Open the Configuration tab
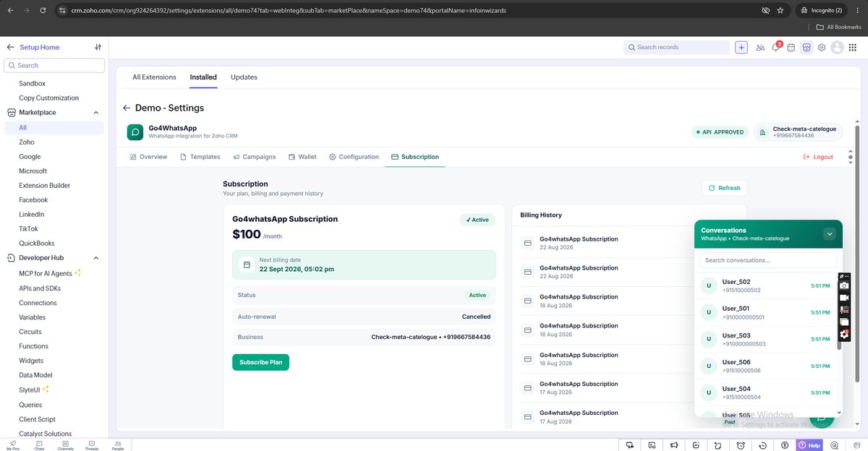This screenshot has height=451, width=868. (x=354, y=157)
